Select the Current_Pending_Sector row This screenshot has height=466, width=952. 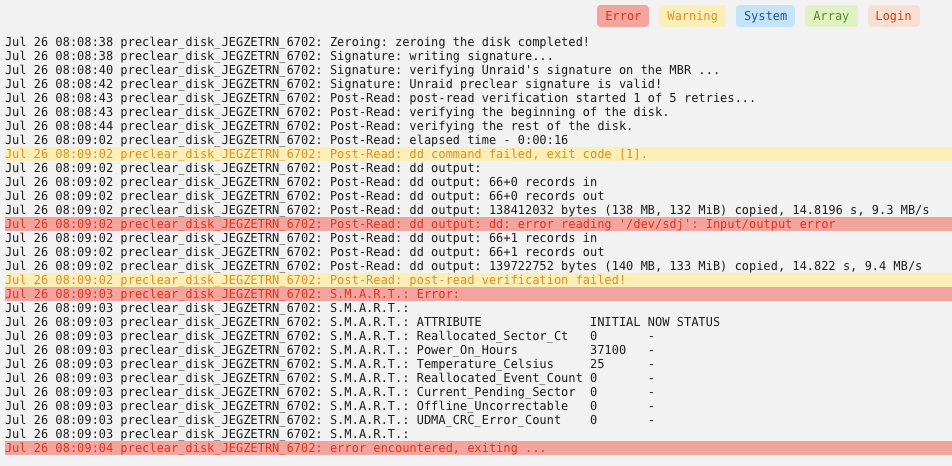tap(330, 391)
